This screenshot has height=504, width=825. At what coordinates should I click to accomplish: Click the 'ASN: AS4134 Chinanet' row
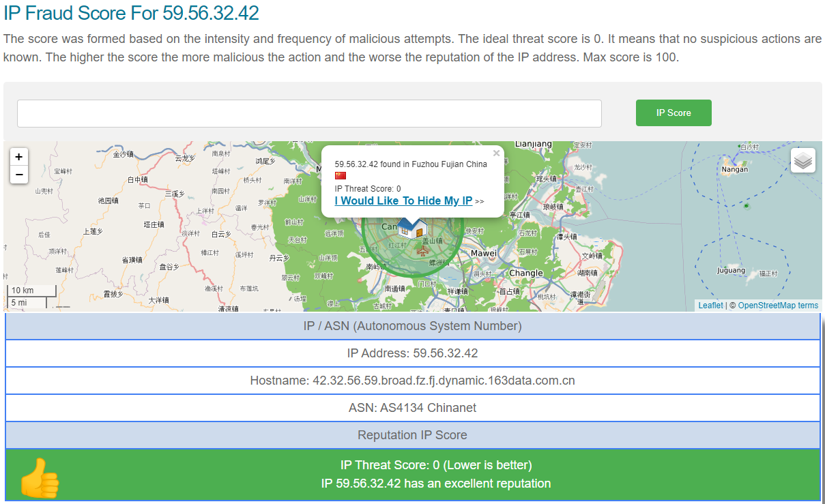(412, 408)
